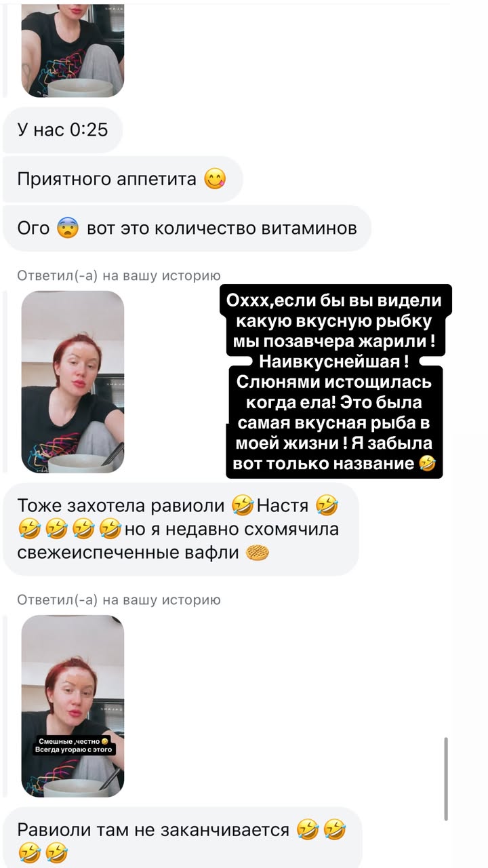
Task: Open the top story reply thumbnail
Action: [x=73, y=48]
